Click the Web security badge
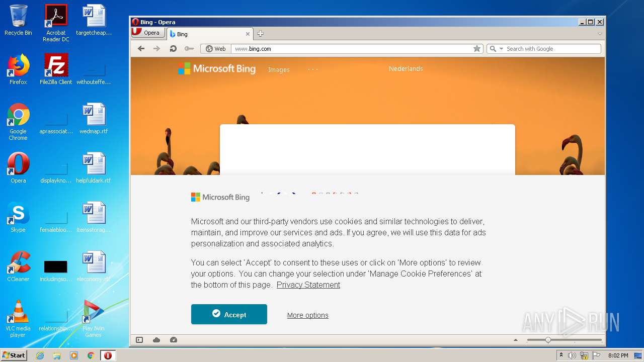 pos(216,49)
